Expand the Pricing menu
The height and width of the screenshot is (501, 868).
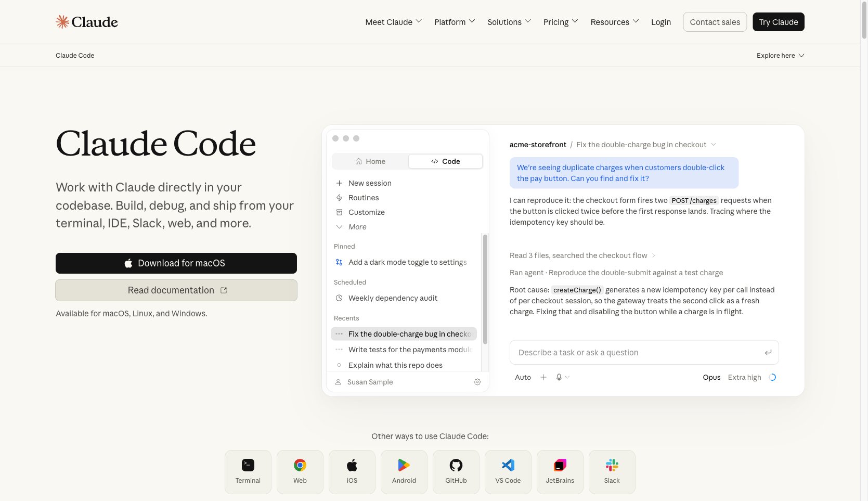pyautogui.click(x=561, y=22)
